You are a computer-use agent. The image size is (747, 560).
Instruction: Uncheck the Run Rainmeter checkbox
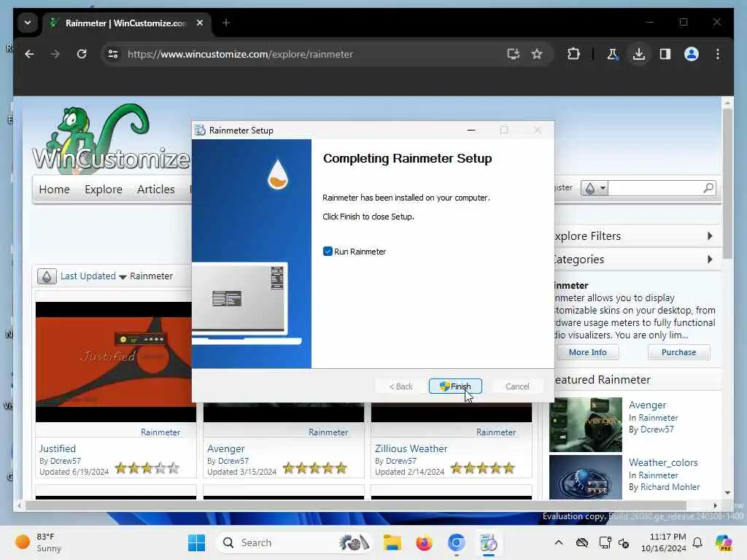click(x=328, y=252)
